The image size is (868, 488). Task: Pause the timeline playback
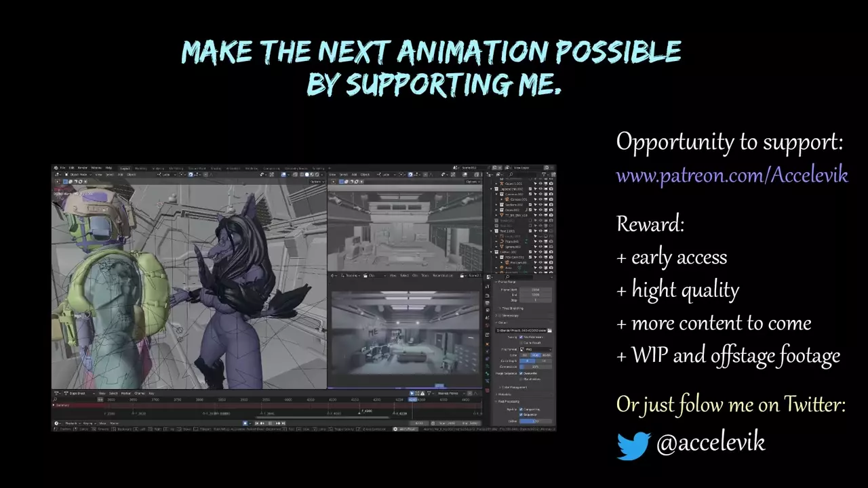point(270,423)
